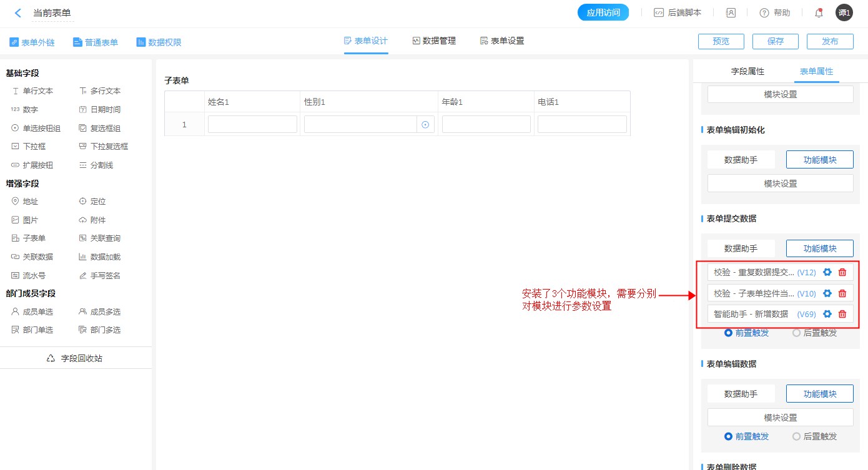Click the back arrow icon

(x=18, y=13)
